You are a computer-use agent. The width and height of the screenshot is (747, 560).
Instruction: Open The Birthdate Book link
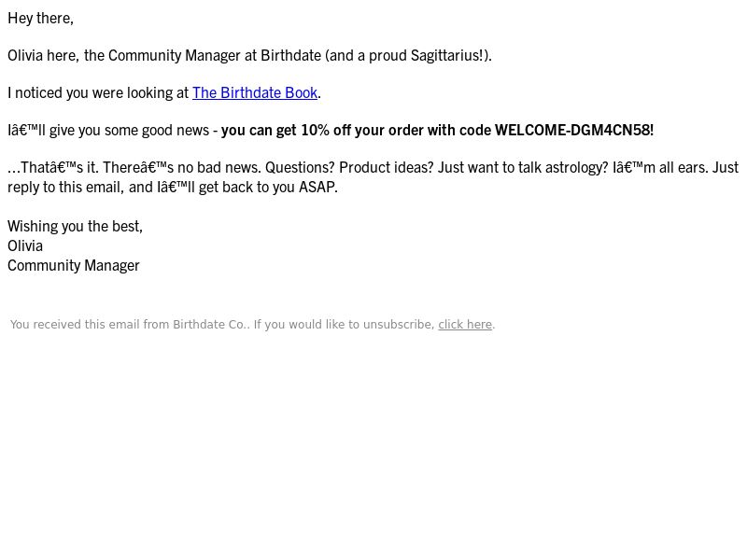[254, 92]
